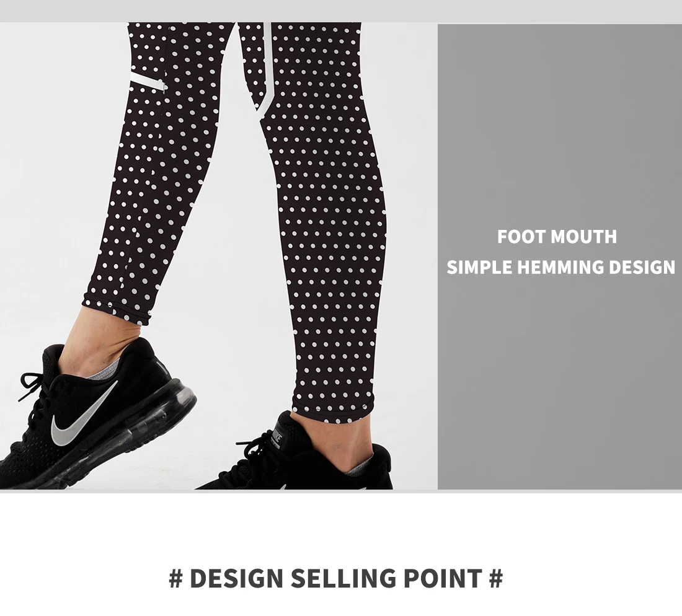Click the leading hash symbol before DESIGN
Screen dimensions: 682x616
click(175, 579)
